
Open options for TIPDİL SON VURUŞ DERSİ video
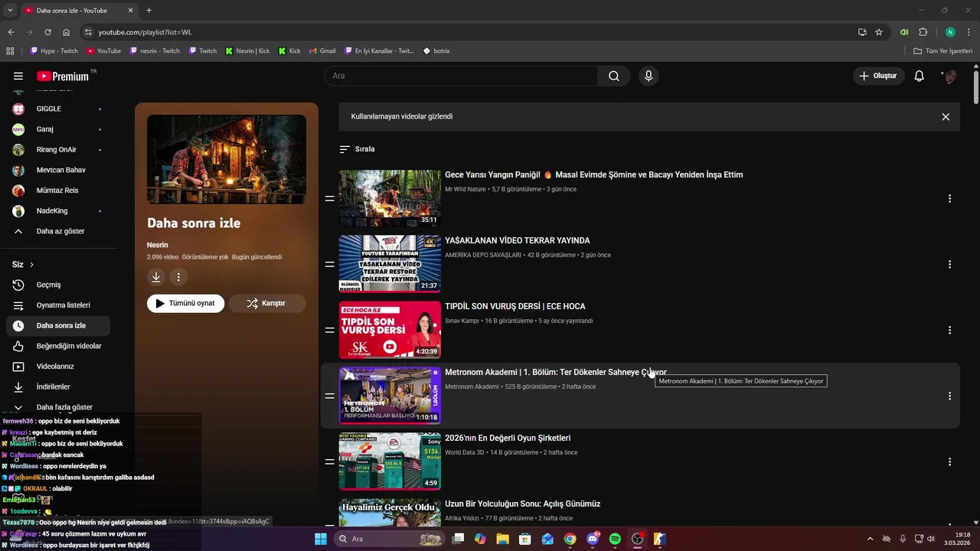(949, 330)
